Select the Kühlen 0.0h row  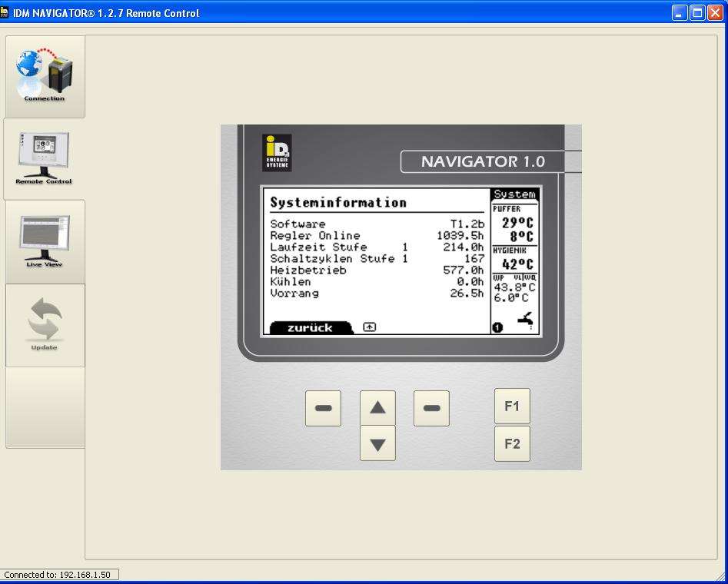(x=377, y=282)
